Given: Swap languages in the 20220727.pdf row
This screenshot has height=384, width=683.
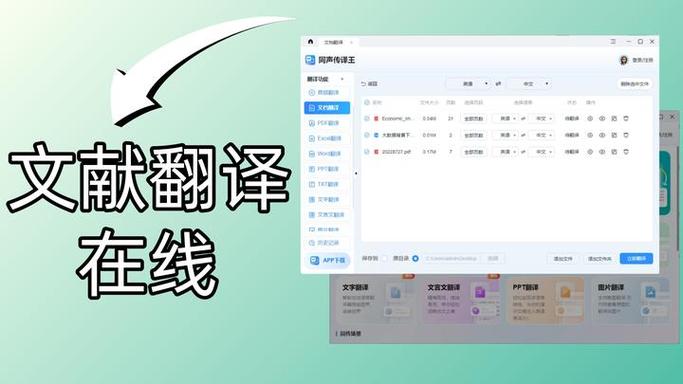Looking at the screenshot, I should point(523,152).
